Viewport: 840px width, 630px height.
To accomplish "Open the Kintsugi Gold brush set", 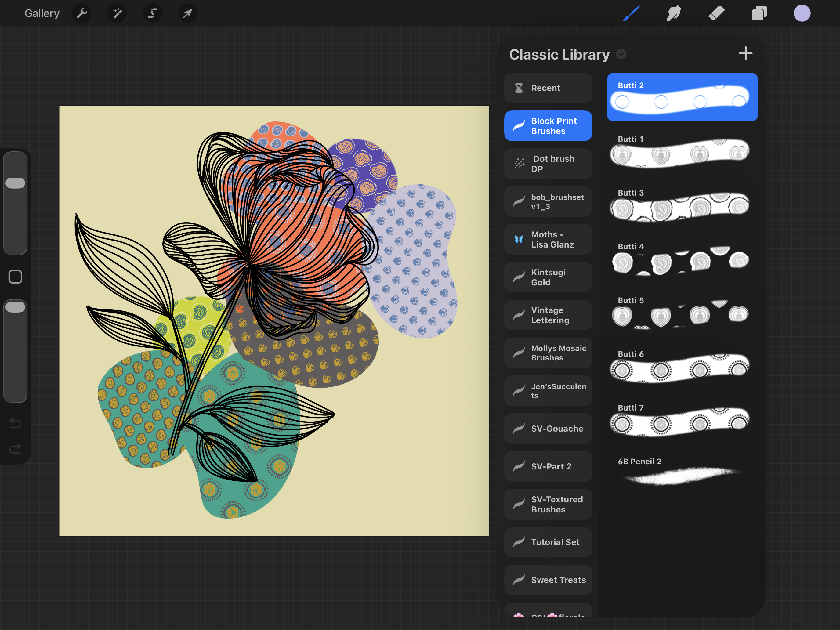I will click(548, 277).
